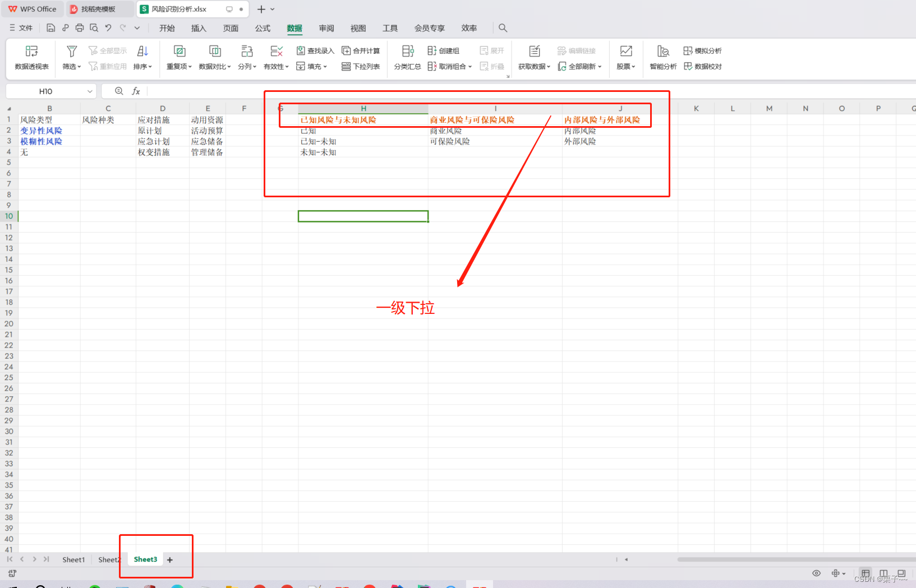
Task: Click the Print icon in quick toolbar
Action: coord(80,27)
